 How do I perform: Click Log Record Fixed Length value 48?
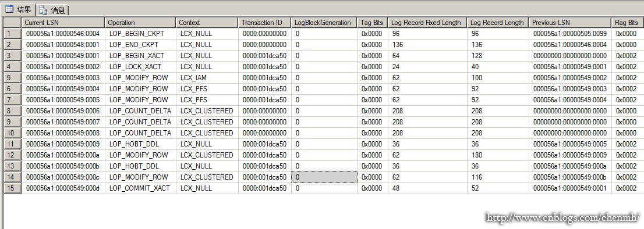(427, 188)
